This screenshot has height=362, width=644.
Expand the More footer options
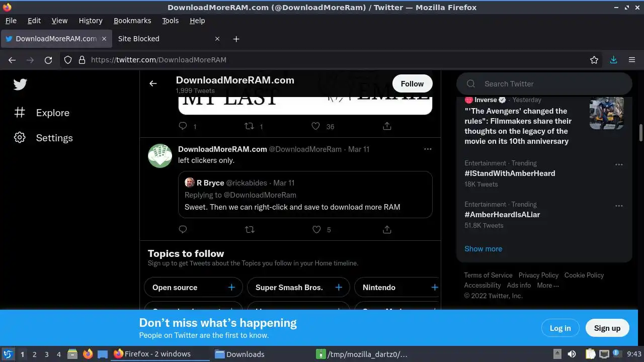(547, 286)
